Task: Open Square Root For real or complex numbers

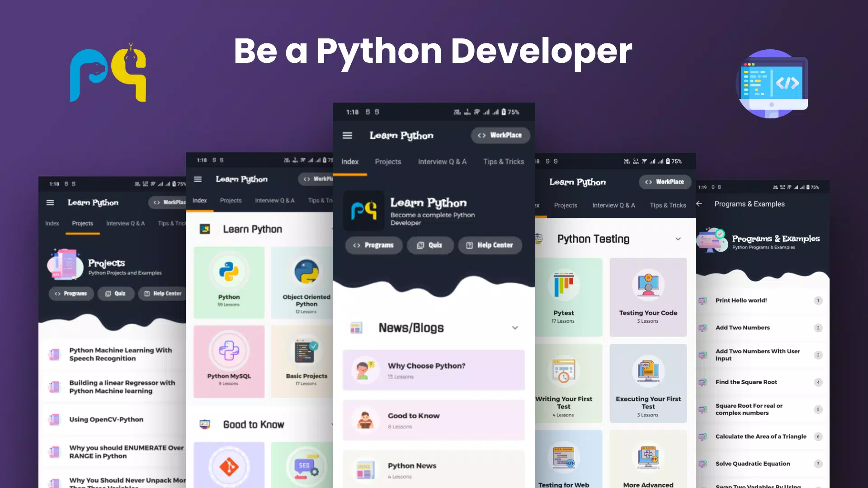Action: [762, 409]
